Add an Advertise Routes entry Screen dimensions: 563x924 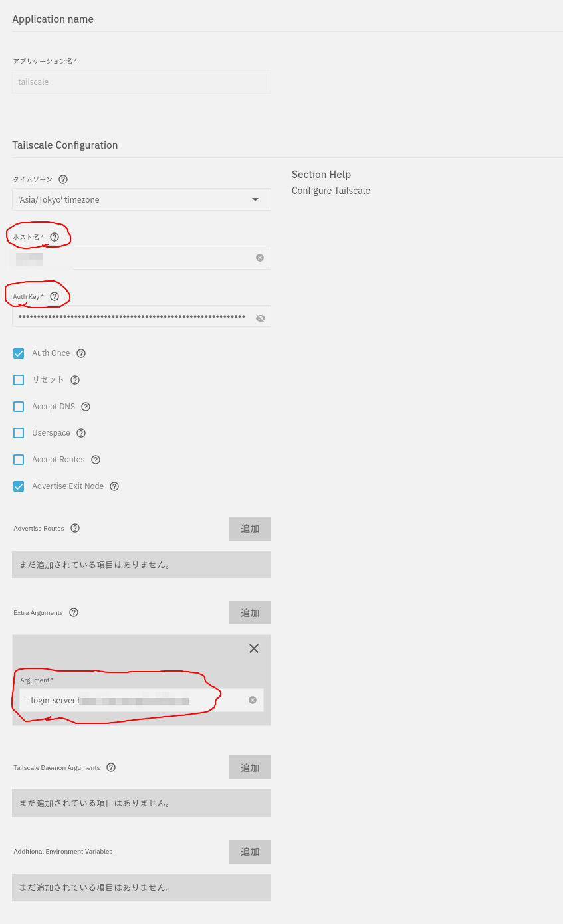(x=250, y=529)
